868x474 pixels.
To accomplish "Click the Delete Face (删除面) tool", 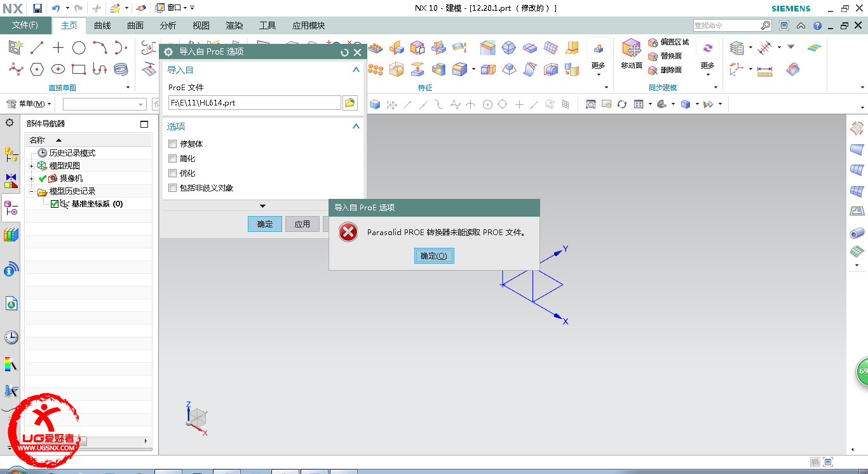I will [x=665, y=70].
